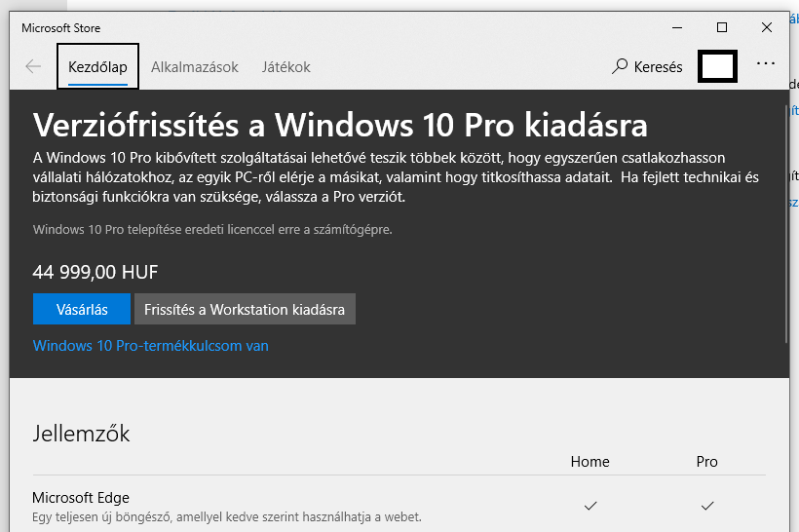Select the Pro column header
Viewport: 799px width, 532px height.
[706, 462]
